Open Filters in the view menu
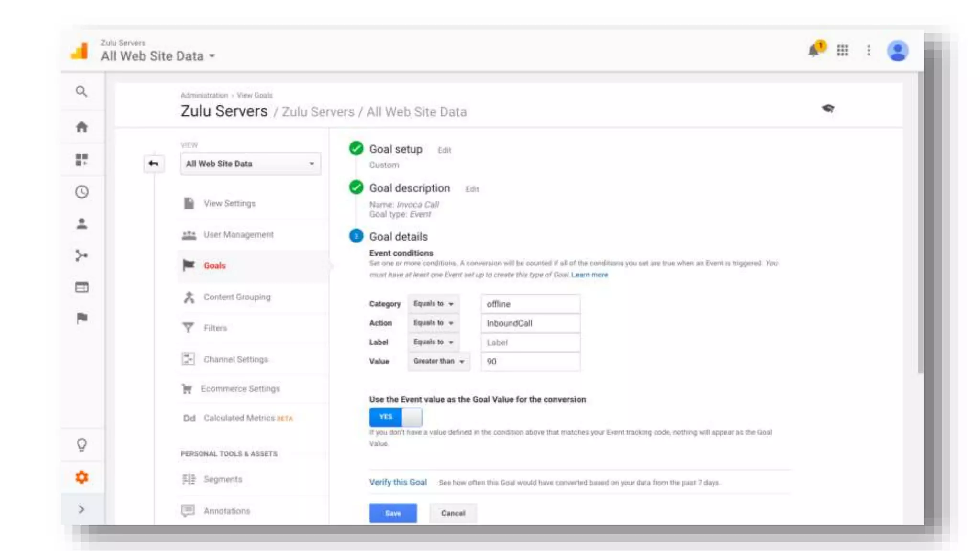The height and width of the screenshot is (551, 980). click(215, 328)
